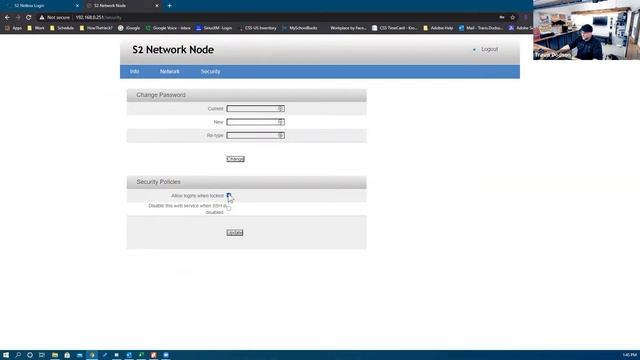The height and width of the screenshot is (360, 640).
Task: Click the Change password button
Action: pyautogui.click(x=236, y=159)
